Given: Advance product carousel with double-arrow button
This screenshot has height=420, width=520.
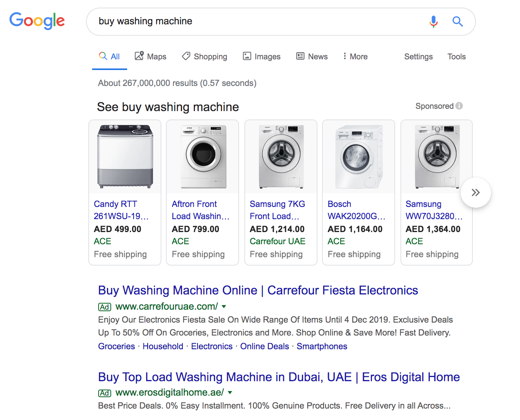Looking at the screenshot, I should pyautogui.click(x=475, y=192).
